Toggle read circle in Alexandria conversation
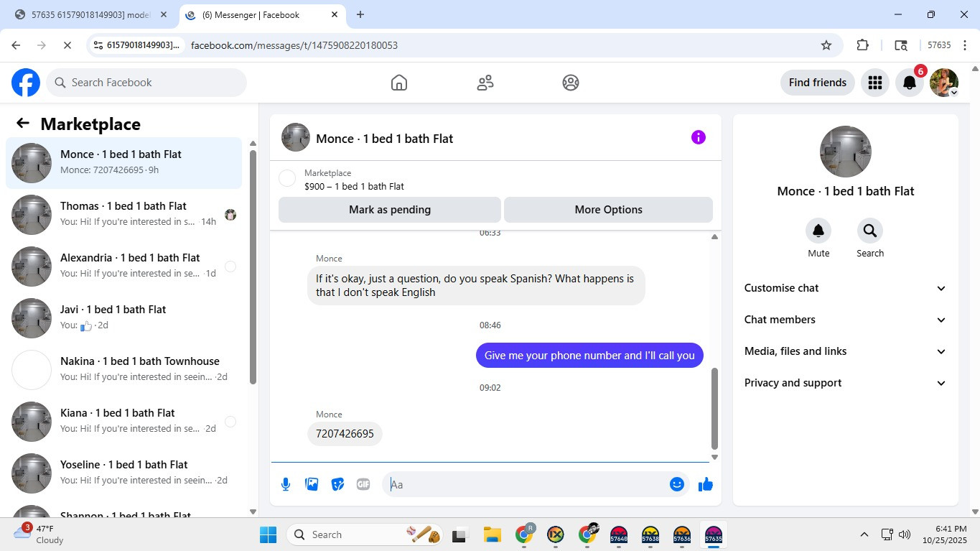This screenshot has height=551, width=980. (x=230, y=267)
